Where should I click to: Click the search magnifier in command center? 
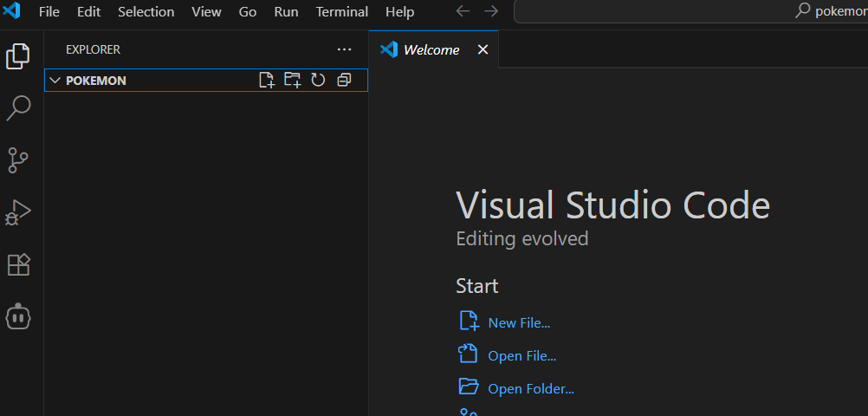click(803, 11)
